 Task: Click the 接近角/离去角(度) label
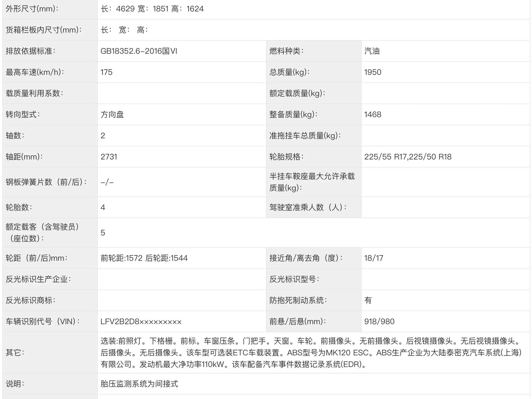tap(306, 258)
